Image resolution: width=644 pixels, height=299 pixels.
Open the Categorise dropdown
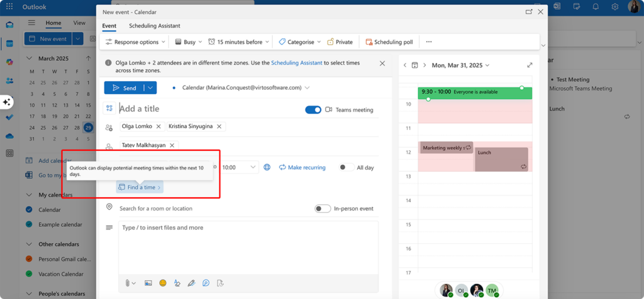[x=299, y=42]
